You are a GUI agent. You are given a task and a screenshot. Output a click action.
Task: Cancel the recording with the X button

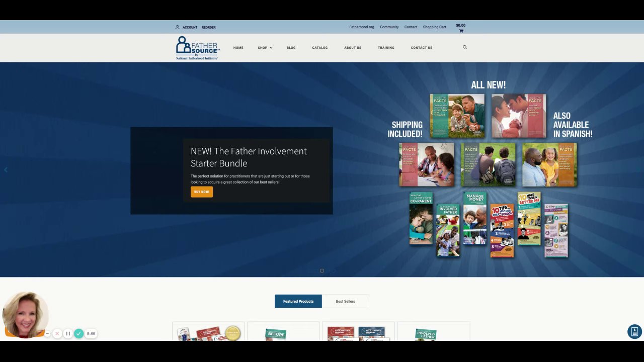57,333
